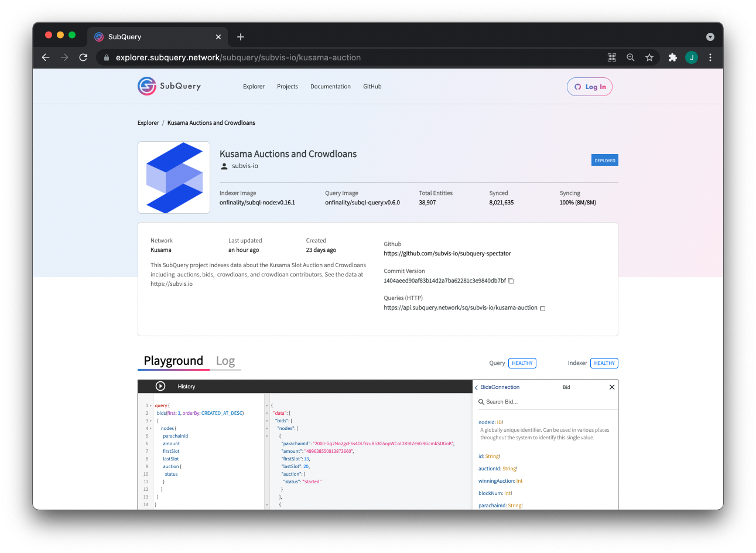The width and height of the screenshot is (756, 553).
Task: Open the History toolbar item
Action: (x=186, y=387)
